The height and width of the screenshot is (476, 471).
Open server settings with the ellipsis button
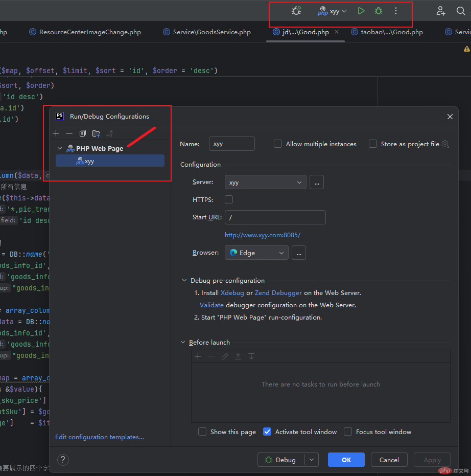[x=317, y=182]
